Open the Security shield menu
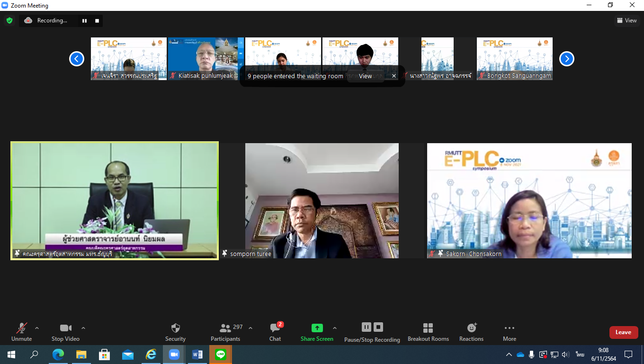Image resolution: width=644 pixels, height=364 pixels. click(x=175, y=332)
